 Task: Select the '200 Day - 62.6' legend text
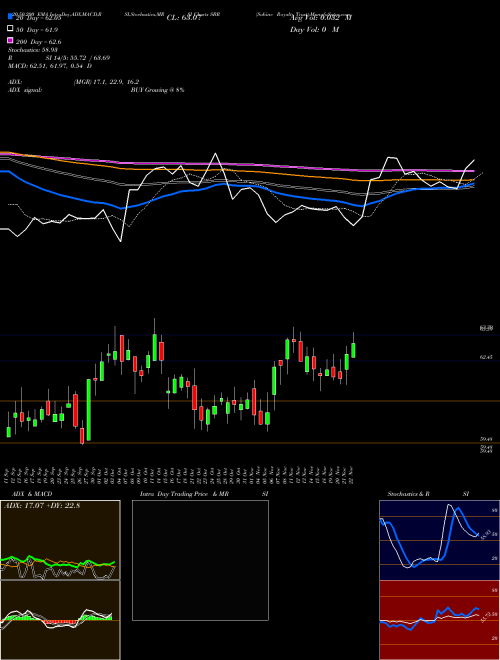(x=39, y=42)
